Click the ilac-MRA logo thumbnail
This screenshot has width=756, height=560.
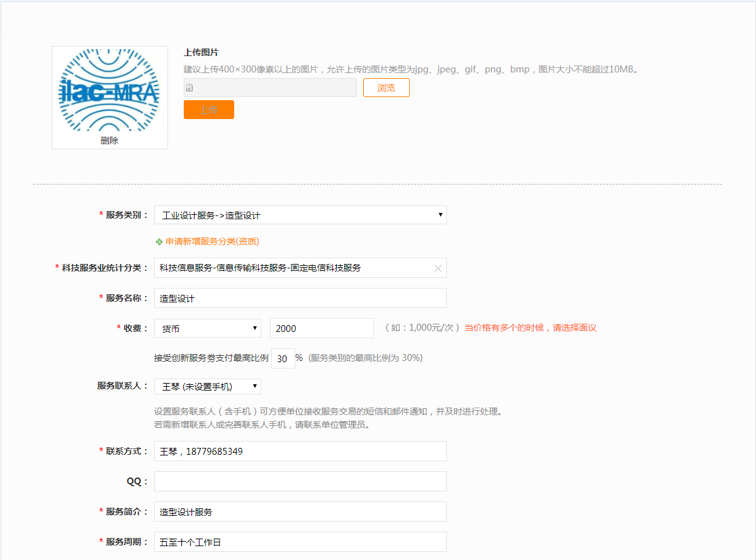110,90
